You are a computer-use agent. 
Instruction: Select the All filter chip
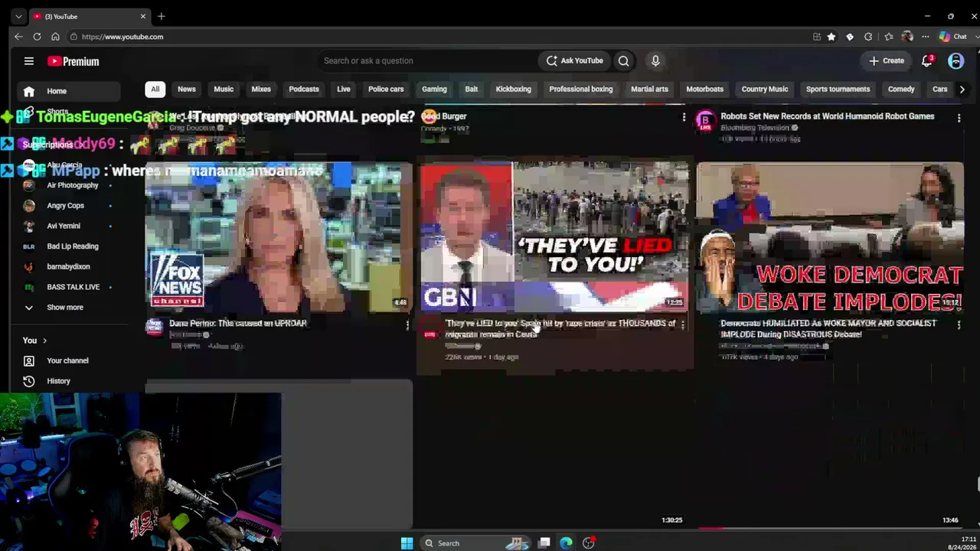tap(155, 90)
